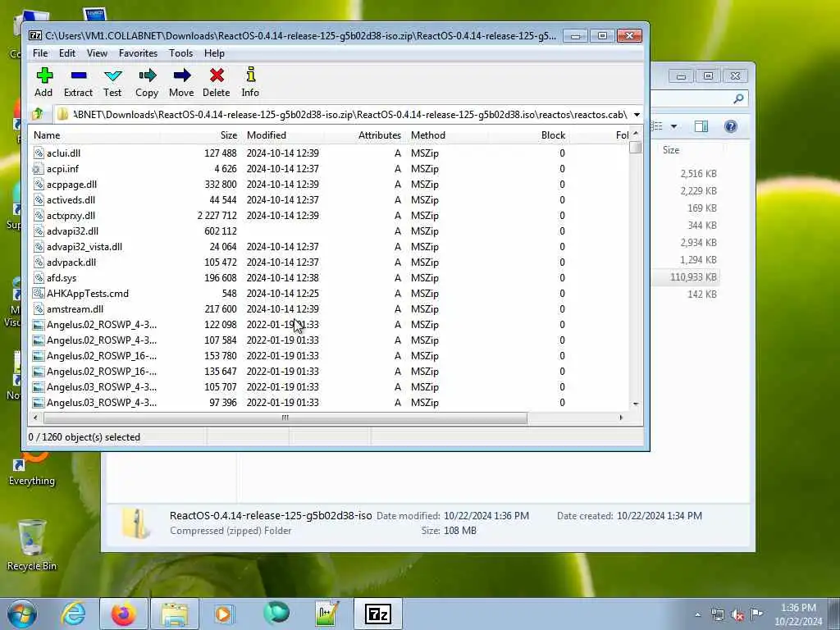Select the acppage.dll row
Viewport: 840px width, 630px height.
(x=330, y=185)
